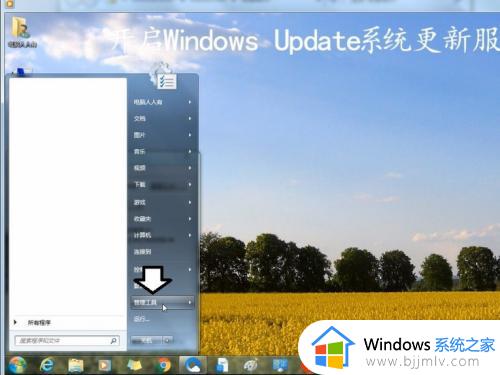Select the highlighted blue C taskbar app
This screenshot has height=375, width=500.
(193, 365)
